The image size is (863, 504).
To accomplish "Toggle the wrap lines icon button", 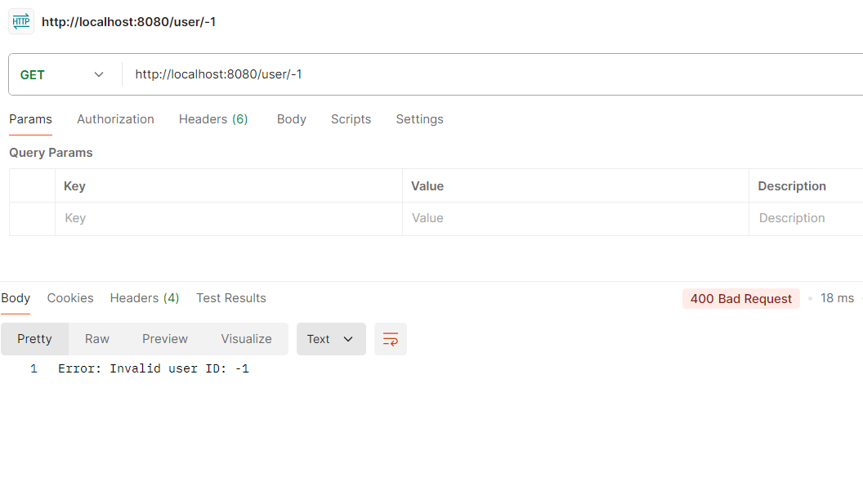I will click(x=391, y=339).
